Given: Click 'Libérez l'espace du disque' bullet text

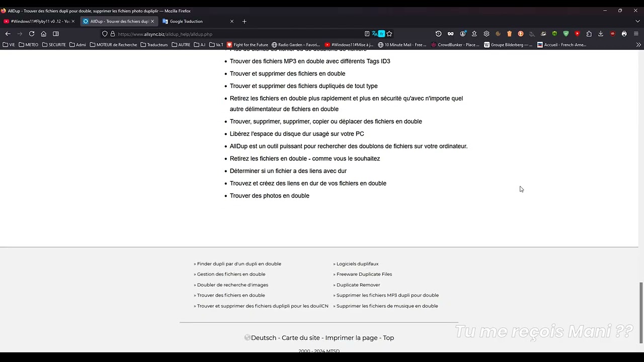Looking at the screenshot, I should 297,134.
